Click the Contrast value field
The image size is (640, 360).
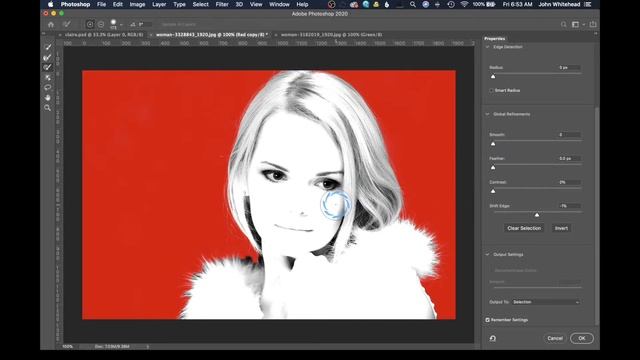click(569, 182)
